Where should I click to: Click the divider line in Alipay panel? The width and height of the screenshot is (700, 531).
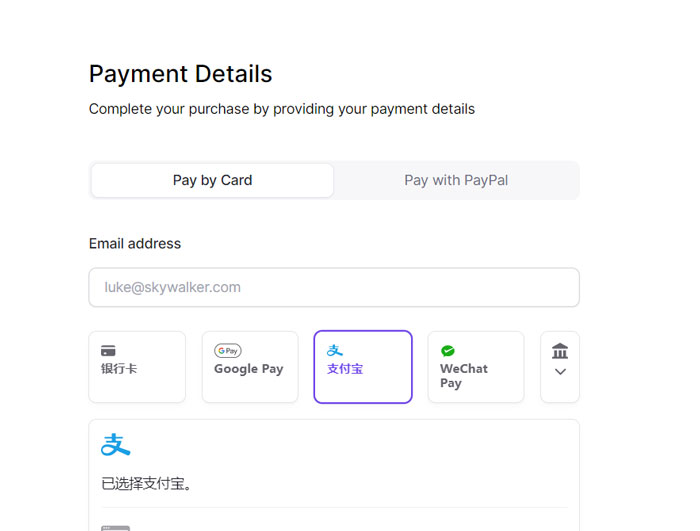click(x=334, y=507)
